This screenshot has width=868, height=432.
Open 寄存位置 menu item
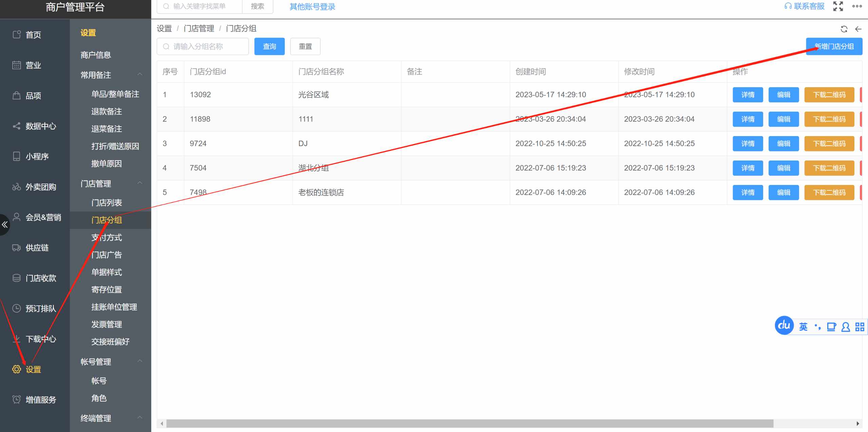107,289
